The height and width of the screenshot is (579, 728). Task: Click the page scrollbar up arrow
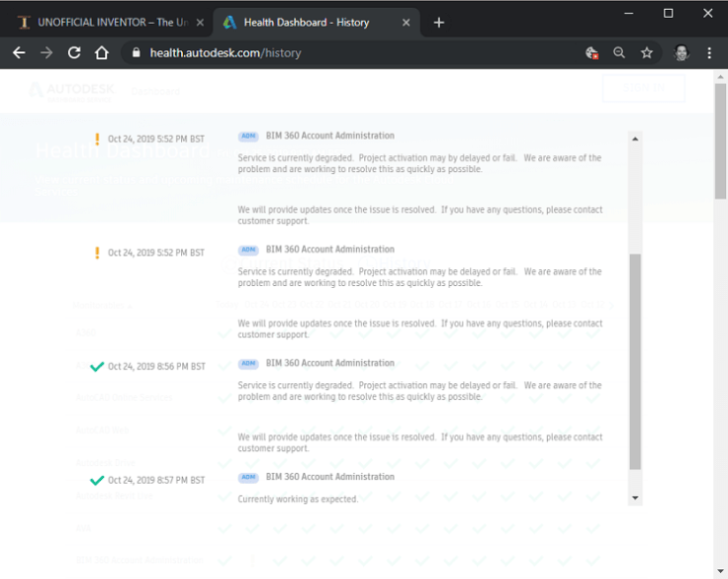tap(720, 76)
